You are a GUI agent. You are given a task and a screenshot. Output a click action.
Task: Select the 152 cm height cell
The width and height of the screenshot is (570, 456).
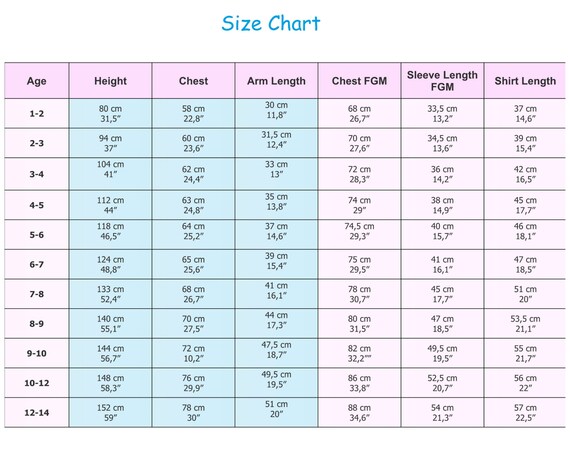pyautogui.click(x=111, y=413)
